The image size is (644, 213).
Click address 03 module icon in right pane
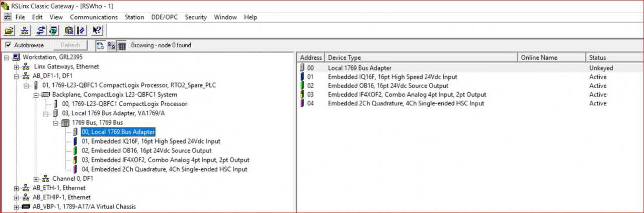point(302,95)
